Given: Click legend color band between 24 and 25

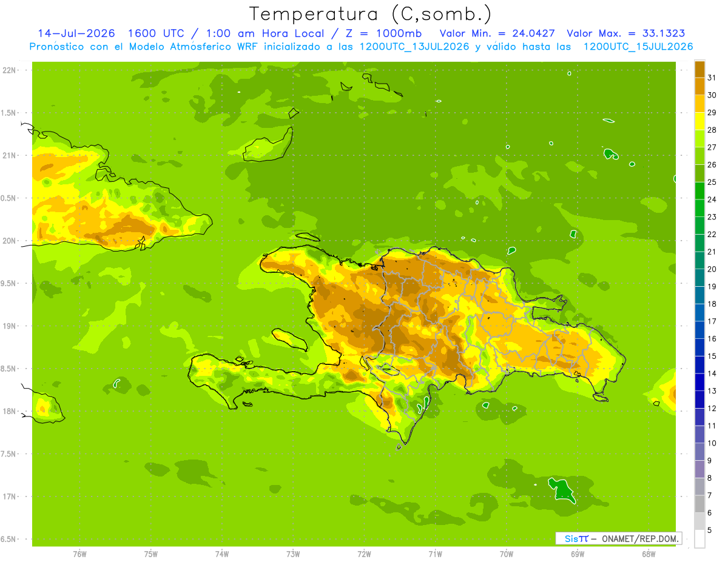Looking at the screenshot, I should (x=699, y=191).
